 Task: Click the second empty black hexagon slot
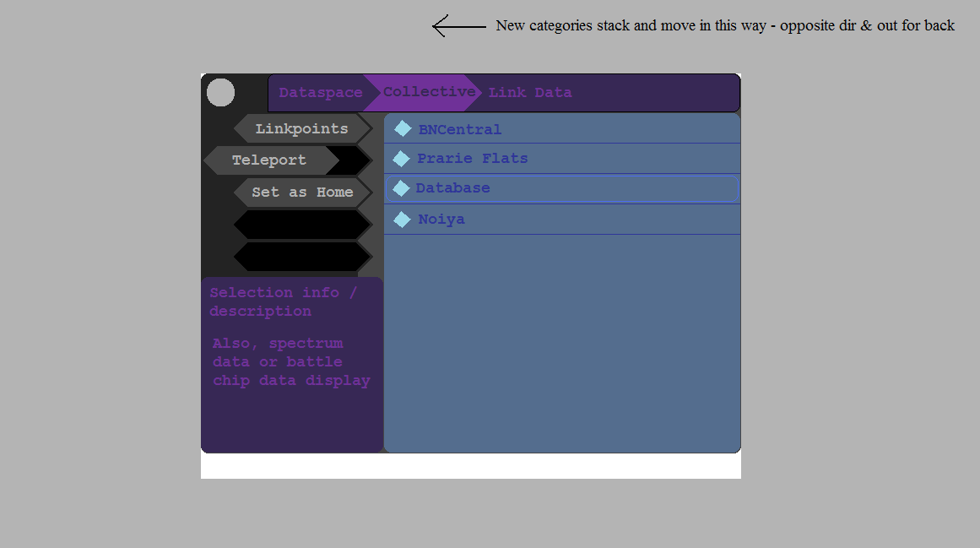302,257
